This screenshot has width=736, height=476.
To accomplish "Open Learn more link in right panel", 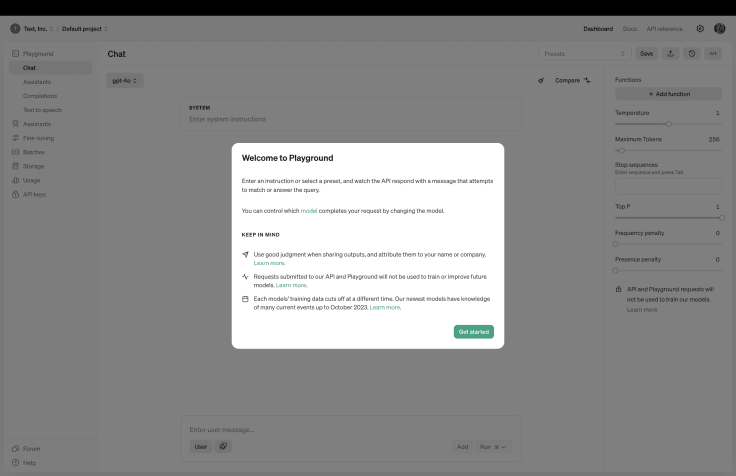I will (642, 310).
